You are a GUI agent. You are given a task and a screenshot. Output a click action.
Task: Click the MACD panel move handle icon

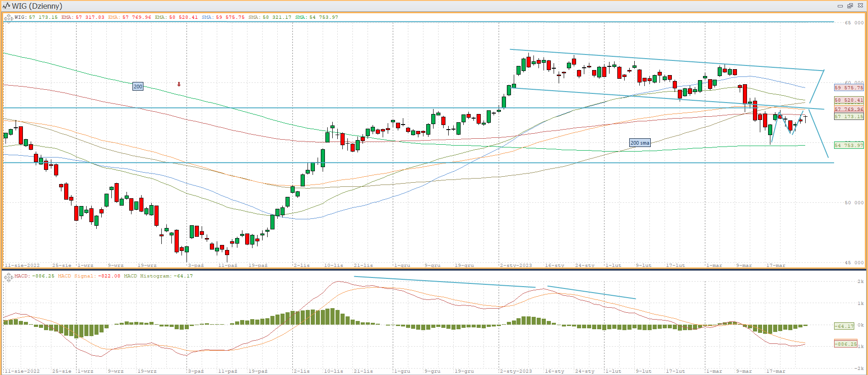click(8, 277)
